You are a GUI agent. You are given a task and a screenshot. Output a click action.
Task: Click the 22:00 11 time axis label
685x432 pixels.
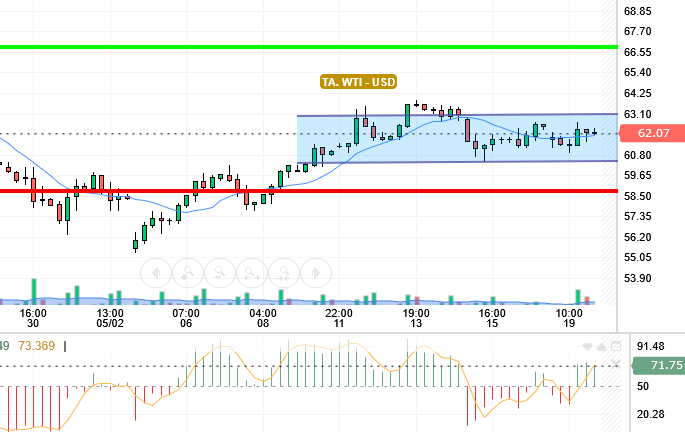(339, 318)
